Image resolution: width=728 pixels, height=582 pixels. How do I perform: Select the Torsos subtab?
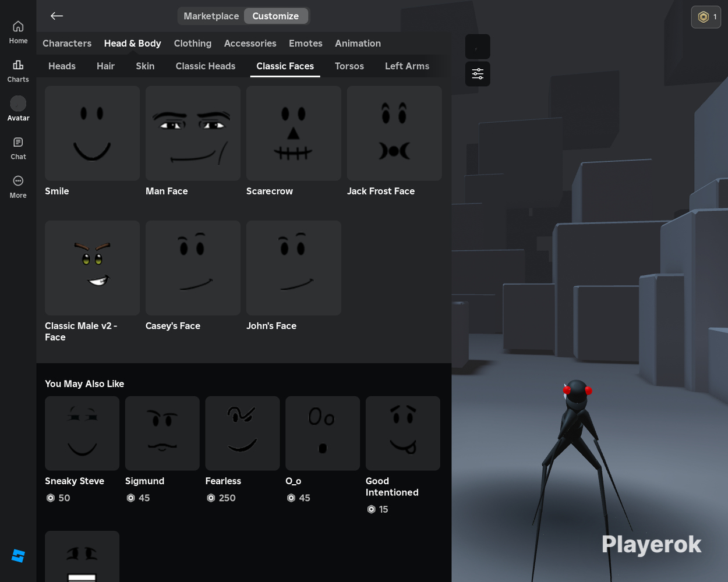(349, 66)
